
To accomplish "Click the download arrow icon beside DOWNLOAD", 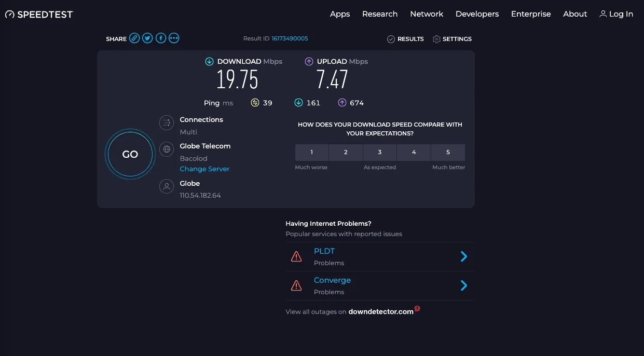I will click(210, 61).
